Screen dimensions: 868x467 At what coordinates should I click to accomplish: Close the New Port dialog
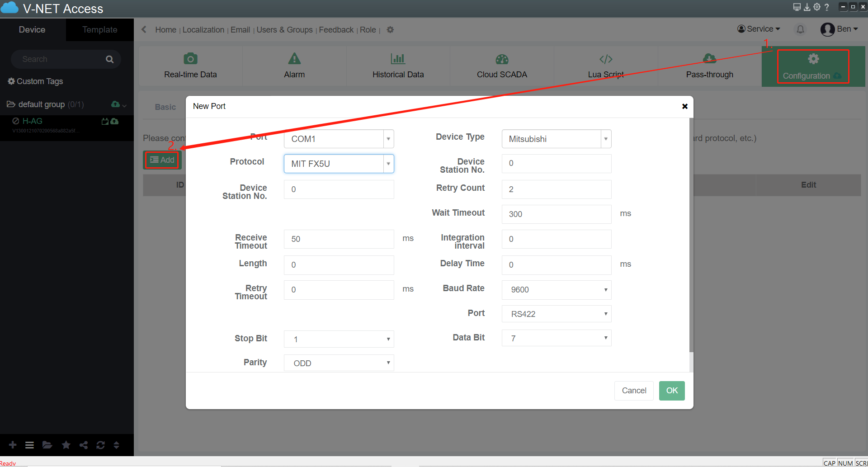[684, 106]
